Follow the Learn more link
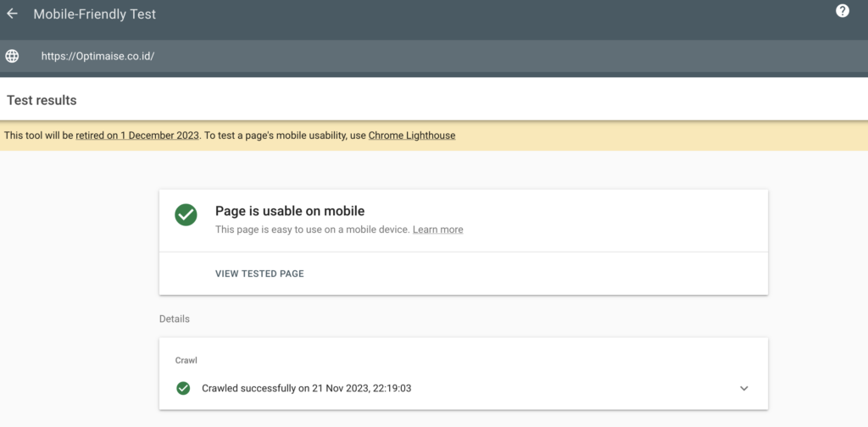 (x=437, y=230)
